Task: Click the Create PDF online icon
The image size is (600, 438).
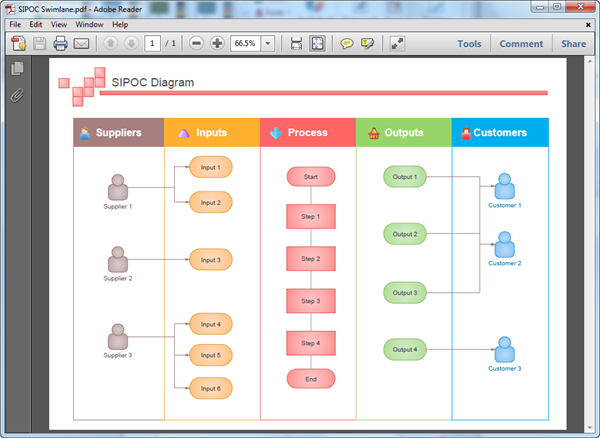Action: click(x=18, y=44)
